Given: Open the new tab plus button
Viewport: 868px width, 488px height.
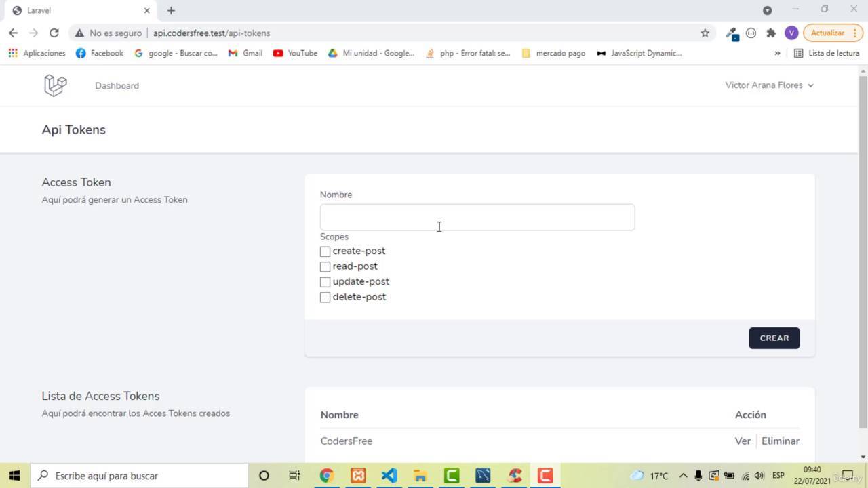Looking at the screenshot, I should (171, 10).
